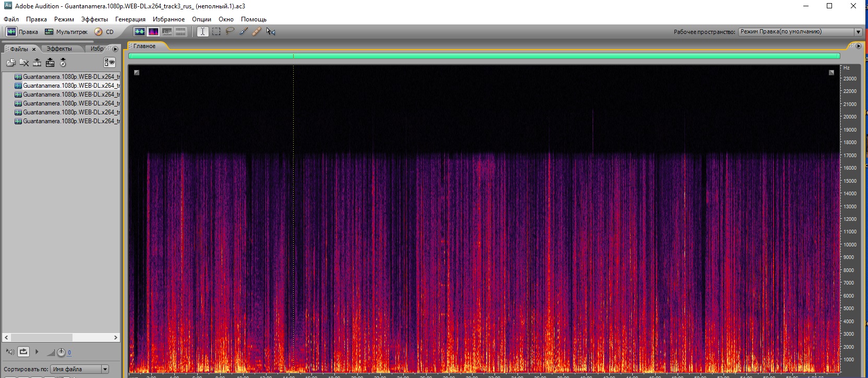
Task: Toggle loop play in Files panel
Action: coord(23,352)
